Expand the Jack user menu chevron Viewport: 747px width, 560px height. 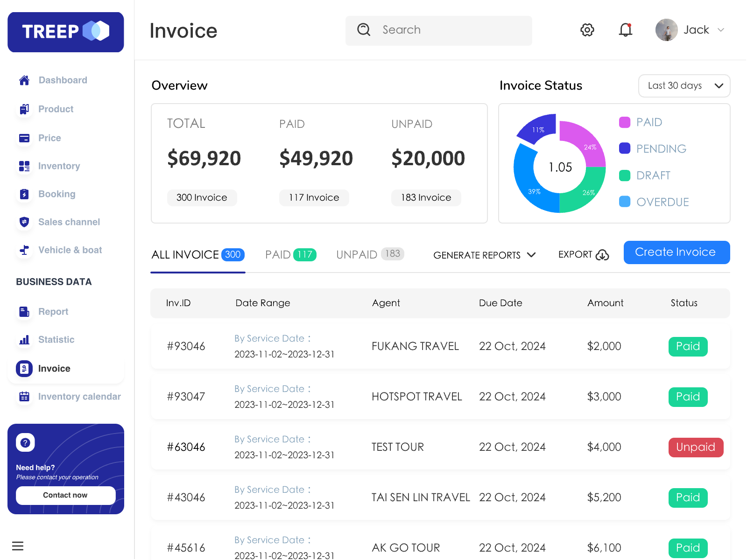click(721, 30)
